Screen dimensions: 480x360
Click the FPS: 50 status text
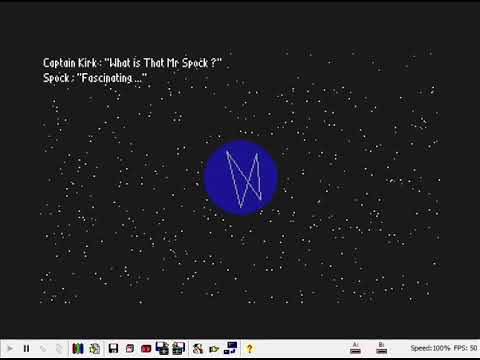[x=465, y=348]
